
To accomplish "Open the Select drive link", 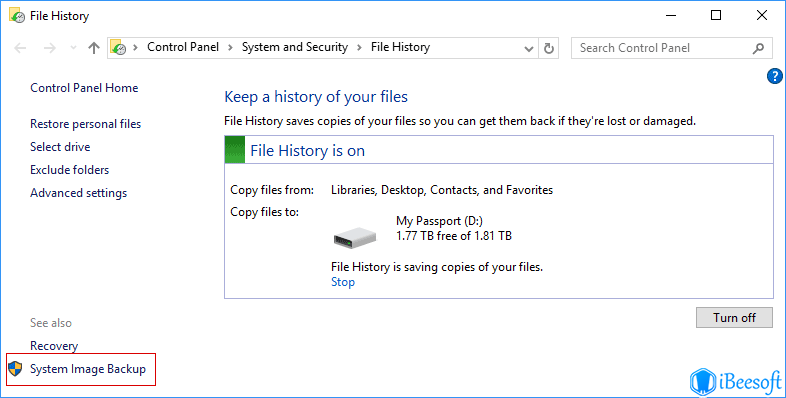I will pyautogui.click(x=60, y=147).
